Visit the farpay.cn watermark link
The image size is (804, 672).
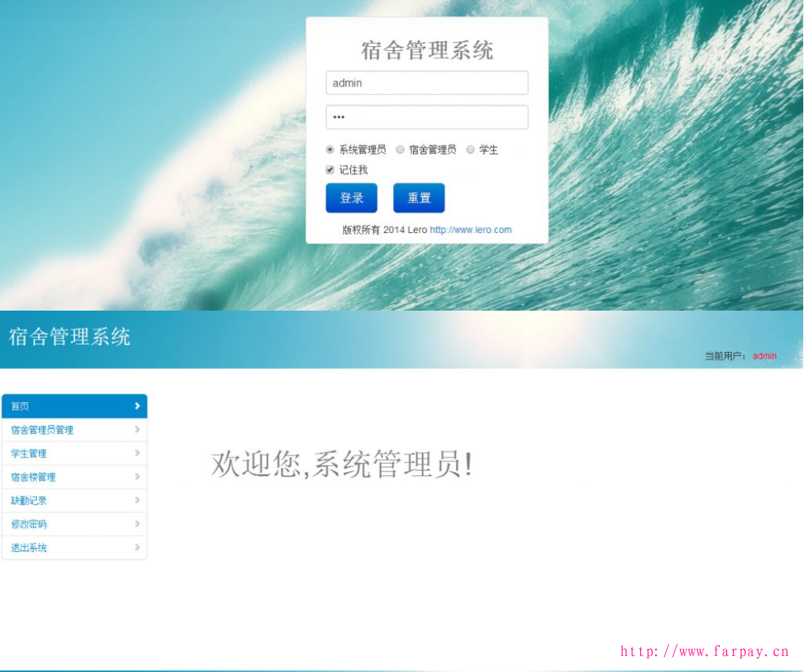click(706, 651)
